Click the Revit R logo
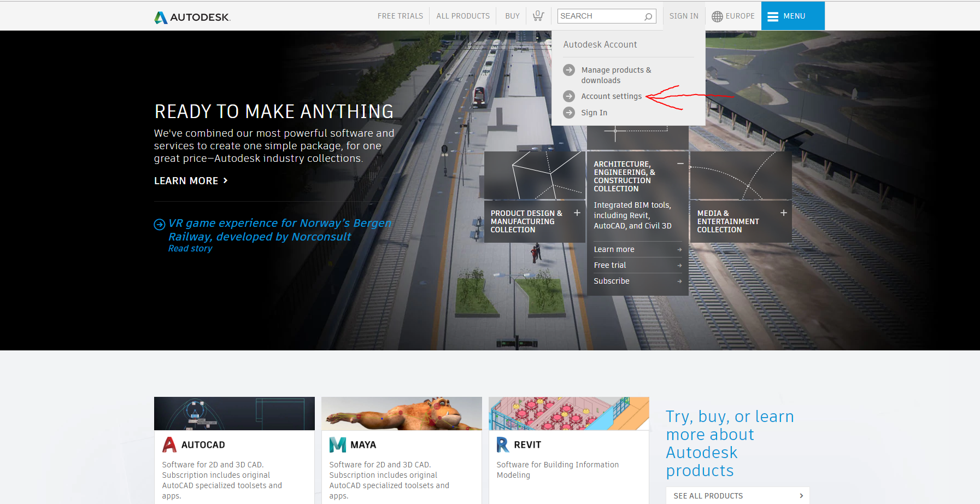The image size is (980, 504). pos(503,444)
